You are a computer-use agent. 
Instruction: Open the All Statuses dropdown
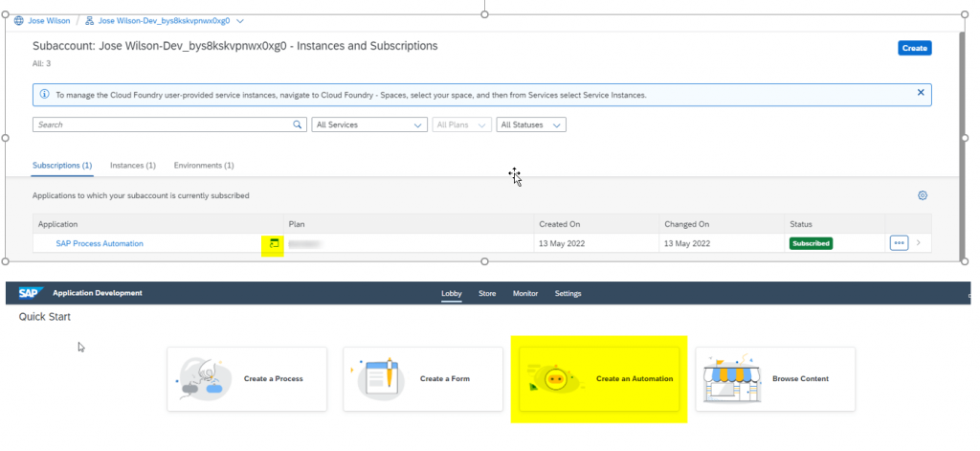(531, 124)
